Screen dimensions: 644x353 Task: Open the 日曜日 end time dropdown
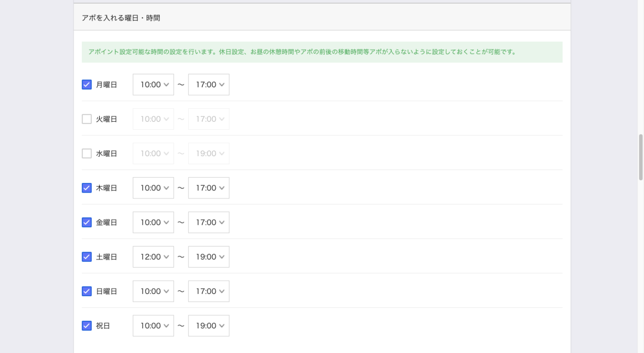(x=209, y=291)
